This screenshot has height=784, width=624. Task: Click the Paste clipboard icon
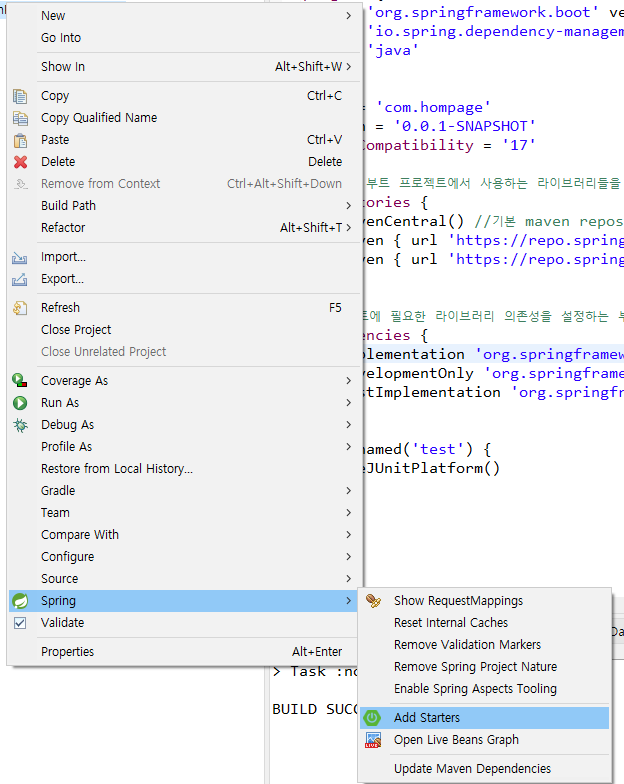point(20,140)
